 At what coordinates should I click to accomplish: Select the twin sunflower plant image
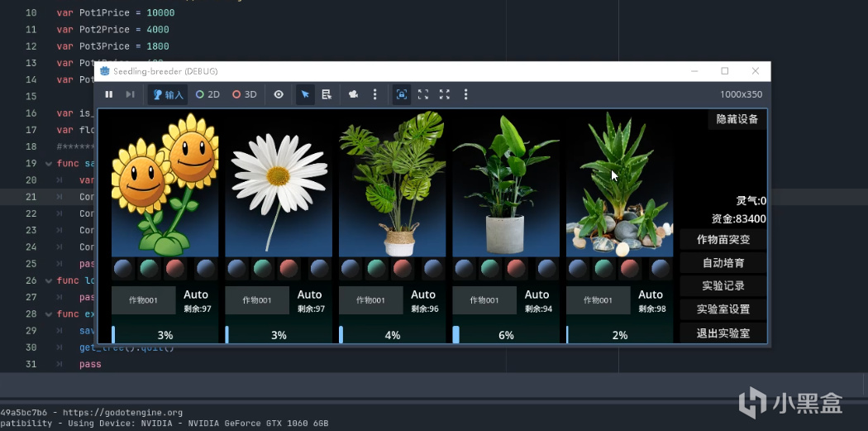pos(165,184)
